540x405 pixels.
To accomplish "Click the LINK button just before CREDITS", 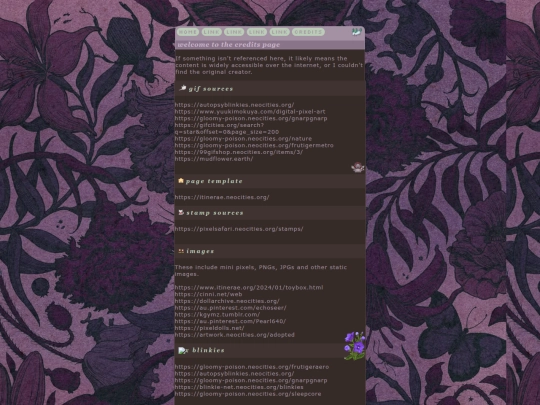I will [279, 32].
